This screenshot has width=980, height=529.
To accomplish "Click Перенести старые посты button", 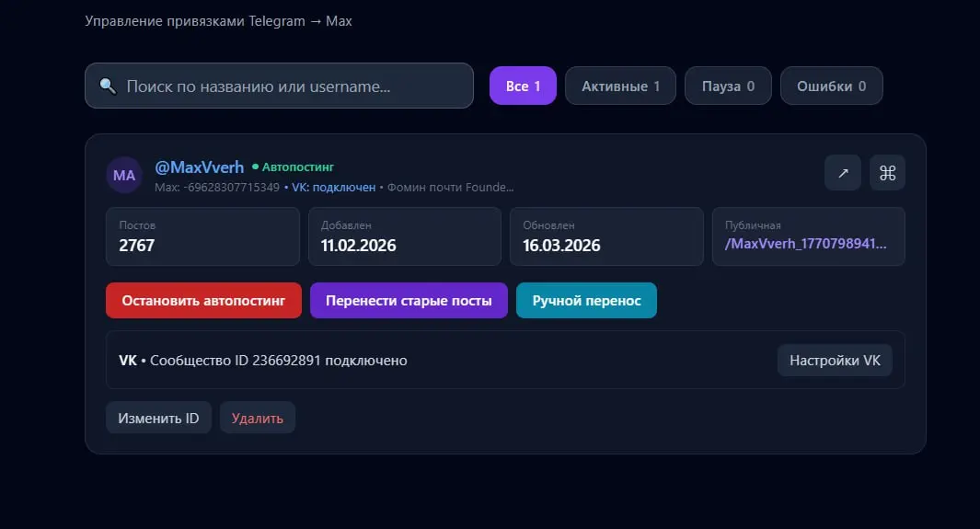I will 409,301.
